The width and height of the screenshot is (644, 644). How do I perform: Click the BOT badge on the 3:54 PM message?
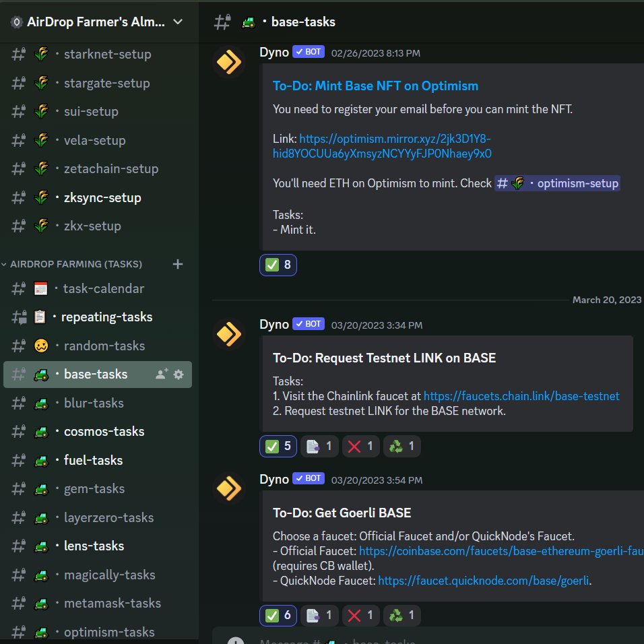(x=309, y=478)
